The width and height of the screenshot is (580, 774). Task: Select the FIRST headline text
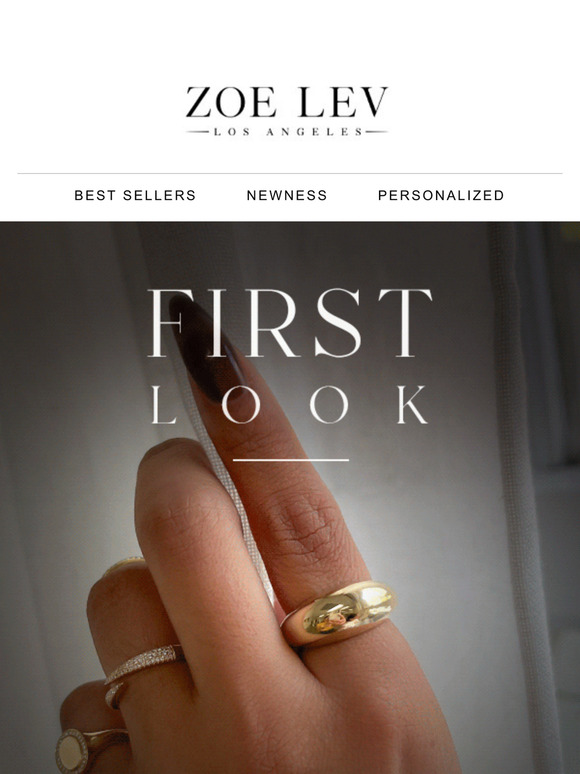pyautogui.click(x=290, y=323)
